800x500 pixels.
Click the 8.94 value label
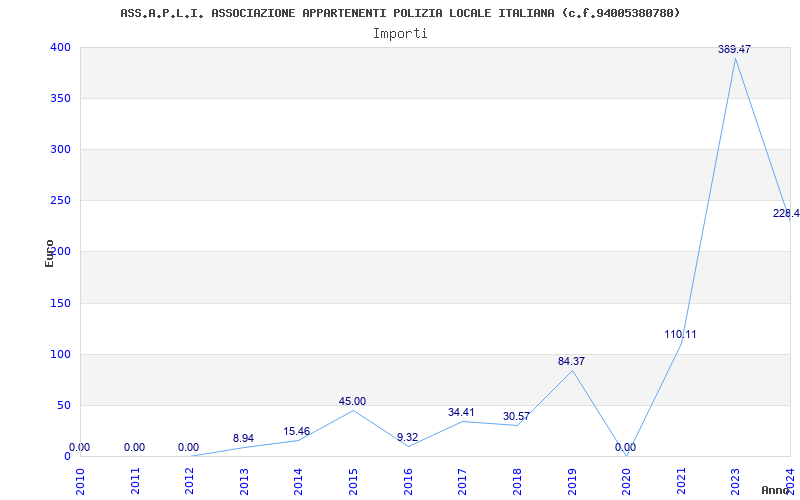(243, 438)
